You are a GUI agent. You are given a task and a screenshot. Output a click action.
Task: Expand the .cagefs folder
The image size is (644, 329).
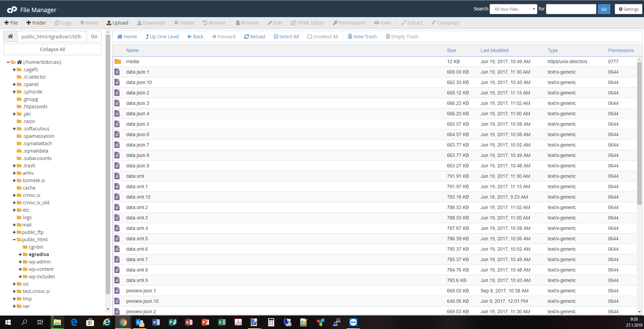coord(14,70)
